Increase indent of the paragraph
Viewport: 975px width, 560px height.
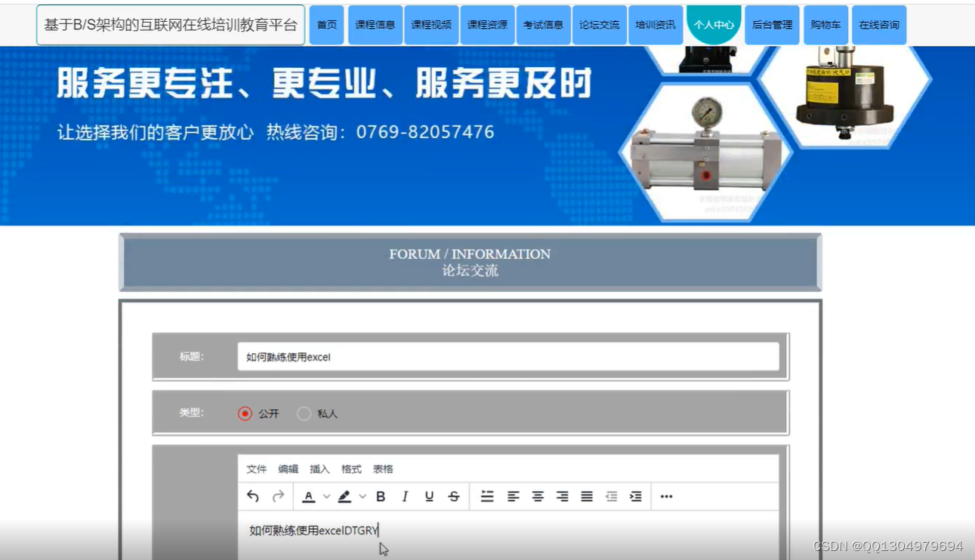click(x=636, y=497)
